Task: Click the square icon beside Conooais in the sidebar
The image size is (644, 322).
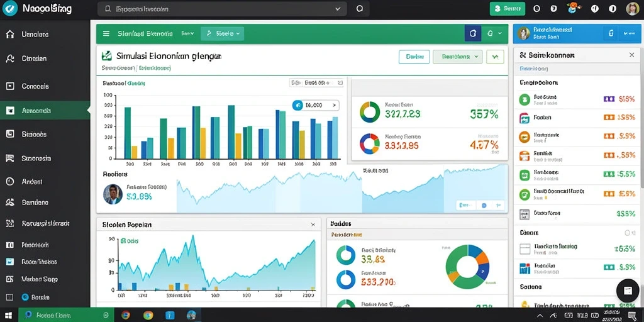Action: click(10, 86)
